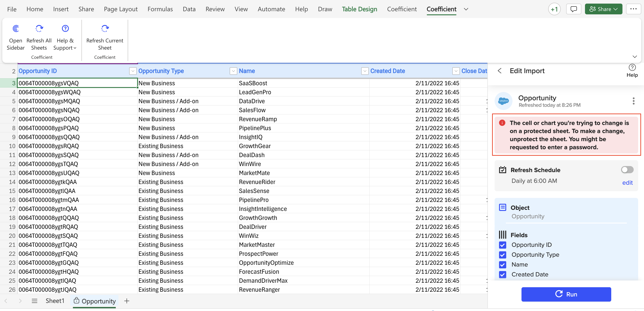Run the import
The height and width of the screenshot is (311, 644).
(x=566, y=294)
